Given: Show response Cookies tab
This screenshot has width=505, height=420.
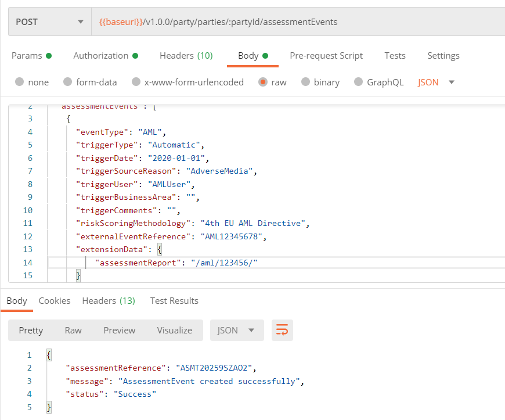Looking at the screenshot, I should 55,300.
